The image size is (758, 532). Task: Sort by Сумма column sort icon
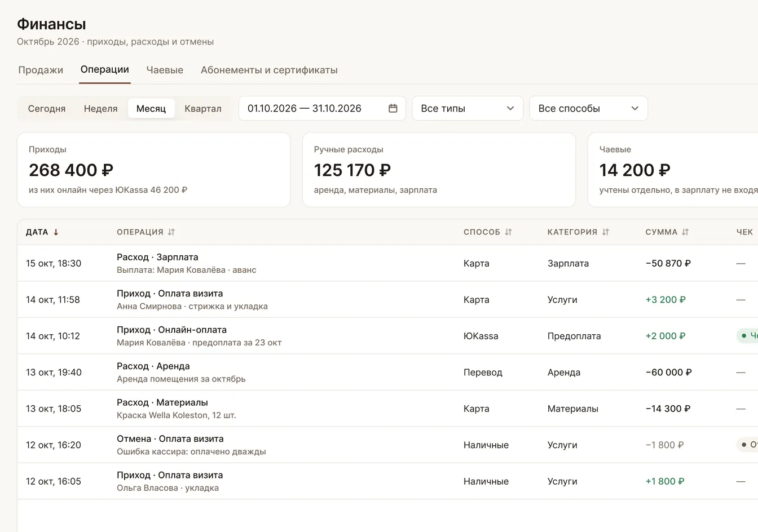[685, 232]
